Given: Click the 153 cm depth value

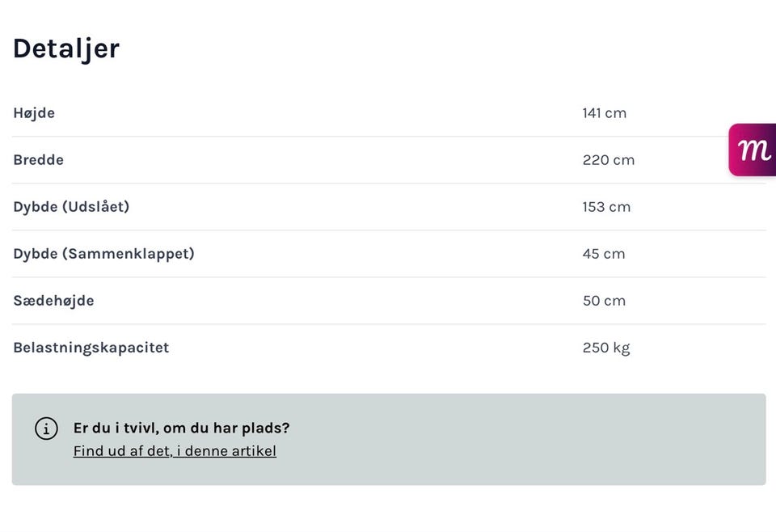Looking at the screenshot, I should coord(606,207).
